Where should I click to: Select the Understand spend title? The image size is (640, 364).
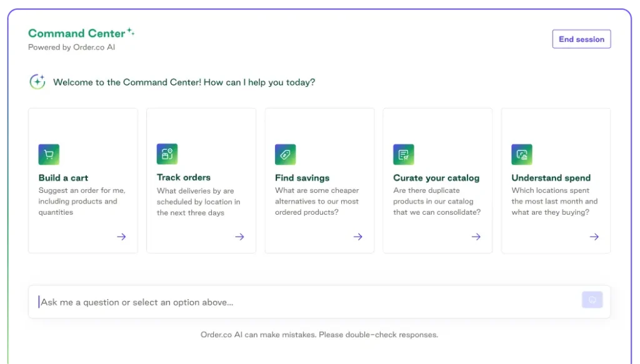coord(551,178)
